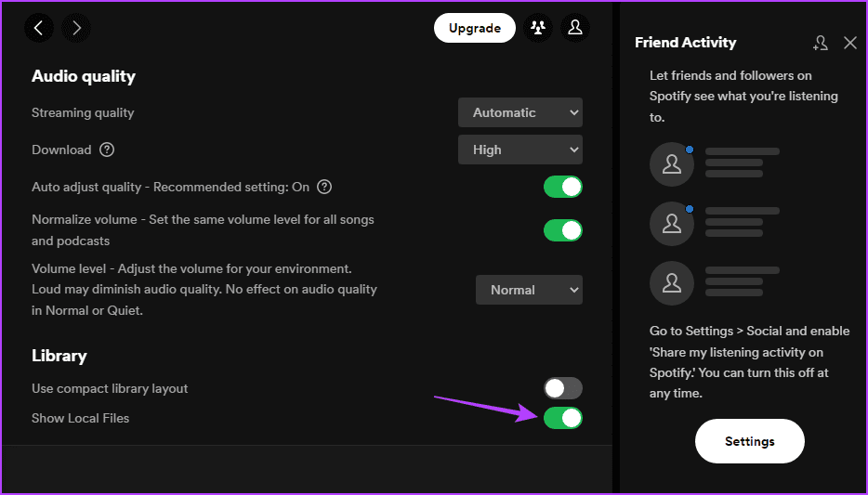Click the second friend avatar placeholder
The image size is (868, 495).
point(672,224)
